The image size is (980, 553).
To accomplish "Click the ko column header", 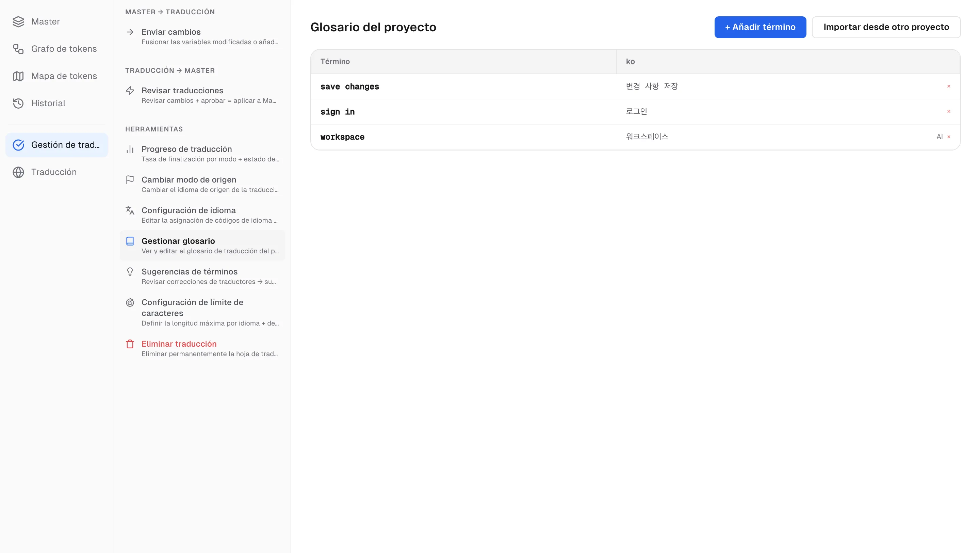I will click(x=788, y=62).
